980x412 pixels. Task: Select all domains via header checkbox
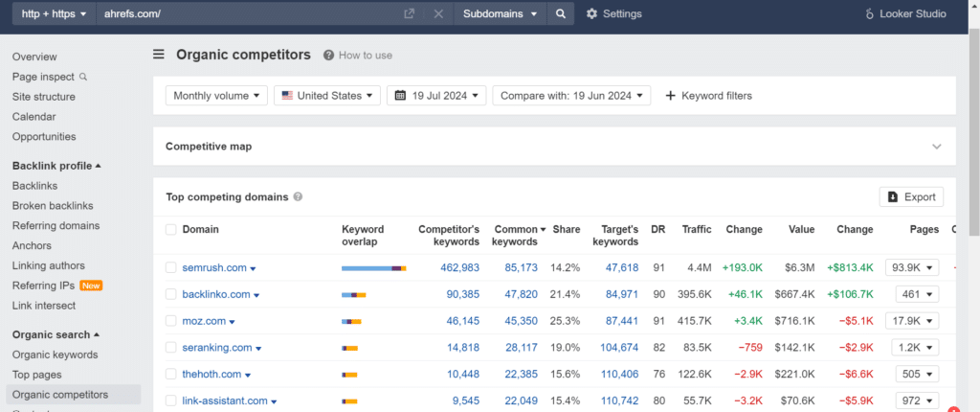click(x=171, y=230)
